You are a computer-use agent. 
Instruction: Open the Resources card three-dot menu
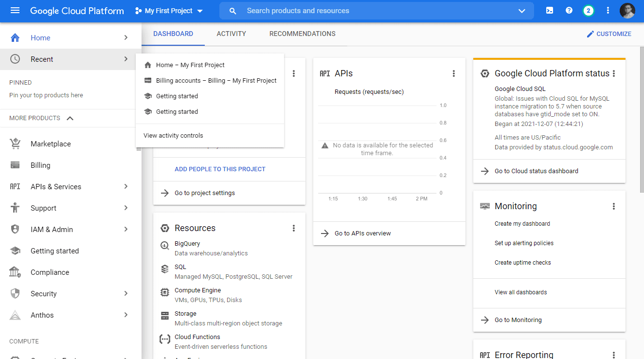tap(294, 228)
